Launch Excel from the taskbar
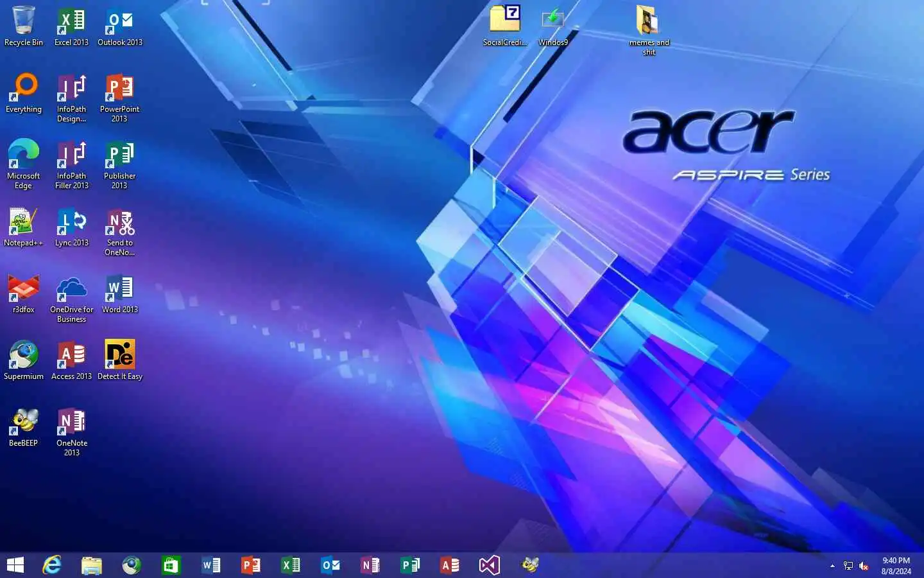This screenshot has width=924, height=578. point(291,565)
